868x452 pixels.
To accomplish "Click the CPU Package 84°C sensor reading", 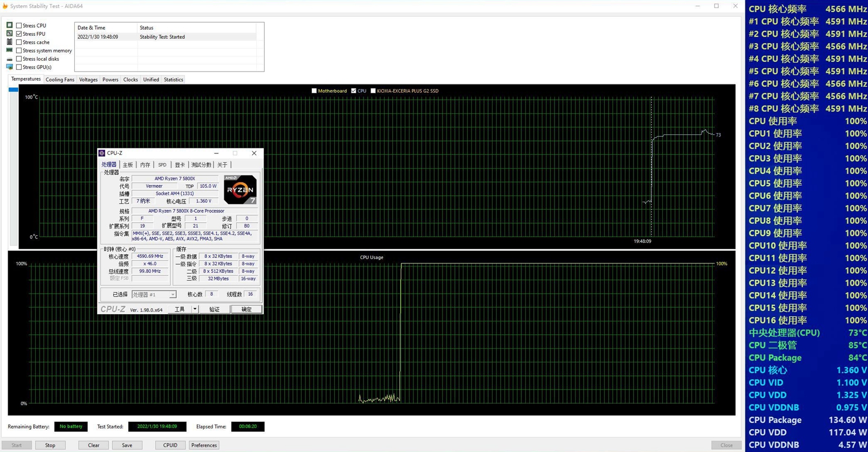I will (x=807, y=358).
